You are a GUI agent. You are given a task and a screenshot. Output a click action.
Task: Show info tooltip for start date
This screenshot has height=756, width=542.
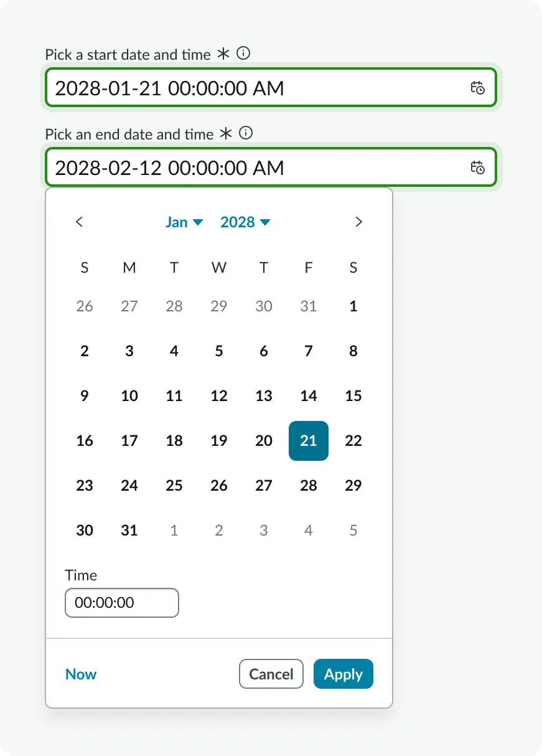pos(244,54)
